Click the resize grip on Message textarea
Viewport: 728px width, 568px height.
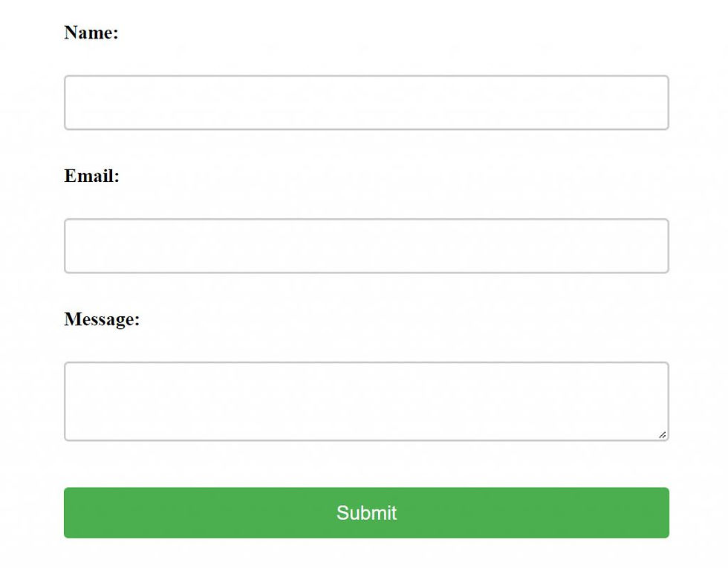click(662, 434)
